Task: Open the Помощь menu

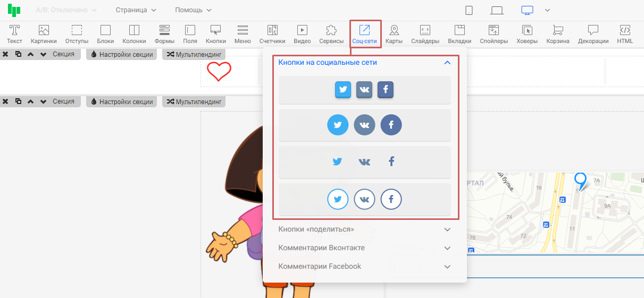Action: pos(193,10)
